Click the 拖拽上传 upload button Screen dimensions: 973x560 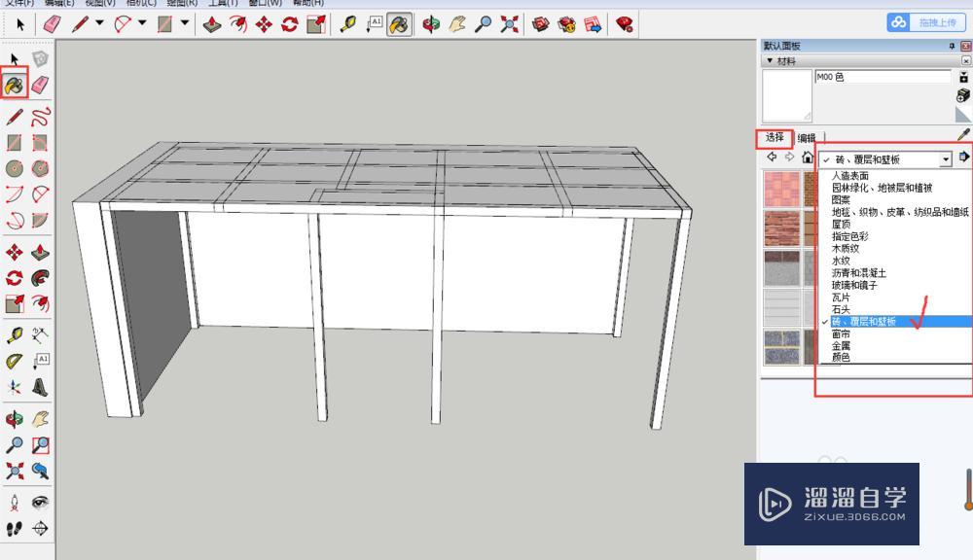coord(926,23)
